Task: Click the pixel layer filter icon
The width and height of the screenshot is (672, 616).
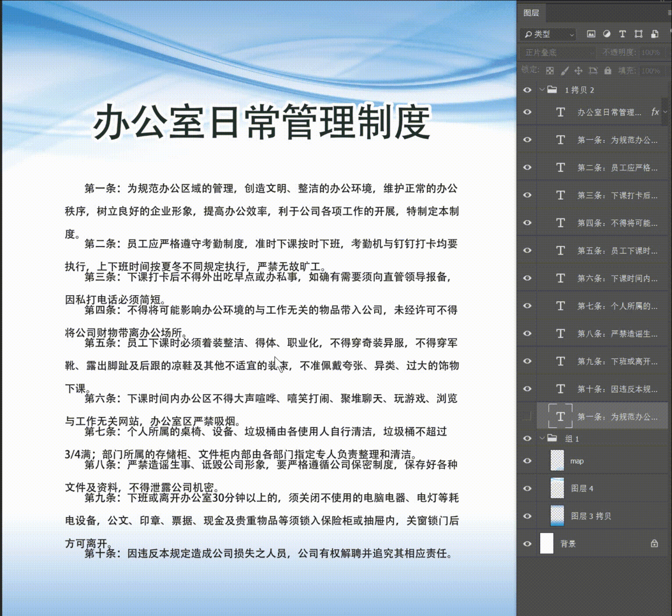Action: click(x=591, y=34)
